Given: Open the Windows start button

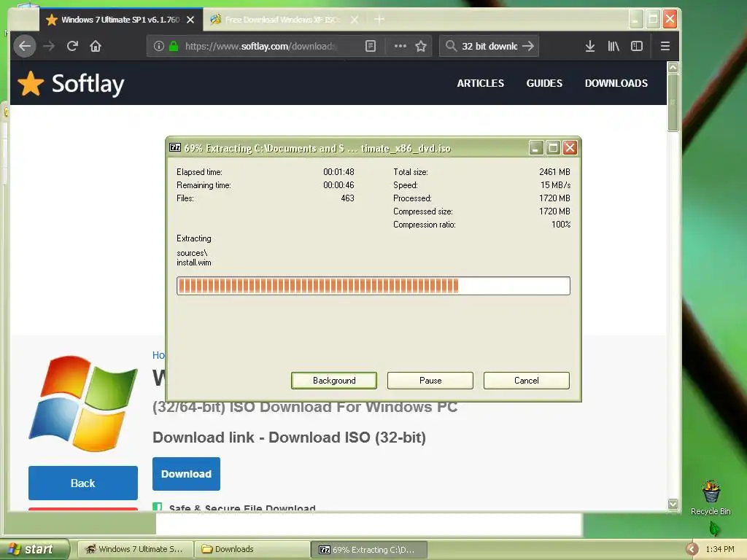Looking at the screenshot, I should coord(34,549).
